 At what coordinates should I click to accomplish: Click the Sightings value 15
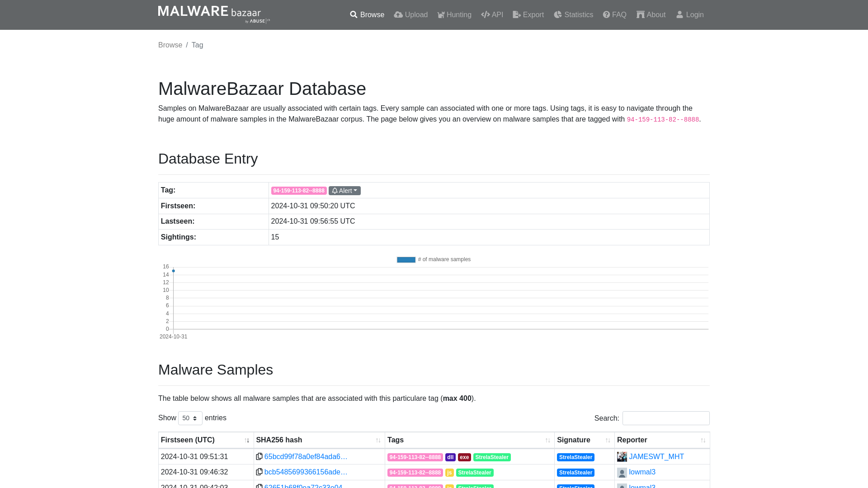point(275,237)
